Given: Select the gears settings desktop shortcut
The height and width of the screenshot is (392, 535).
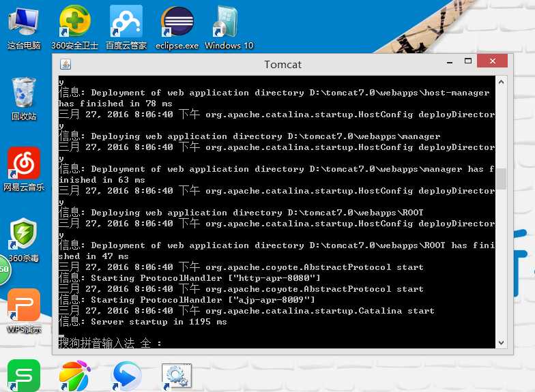Looking at the screenshot, I should (177, 376).
